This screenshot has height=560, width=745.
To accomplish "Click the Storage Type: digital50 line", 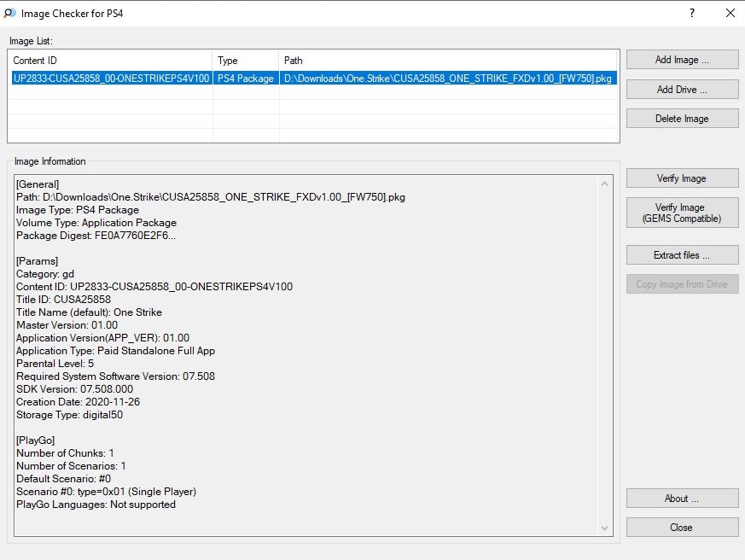I will tap(69, 415).
